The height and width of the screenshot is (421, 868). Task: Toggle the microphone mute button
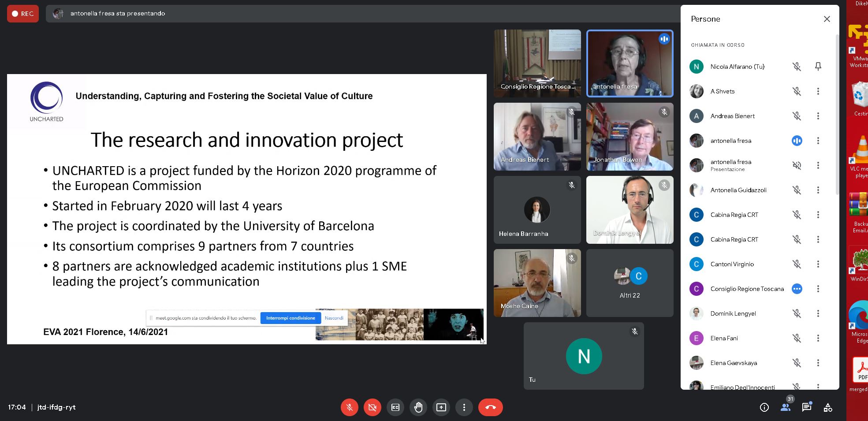[x=349, y=407]
